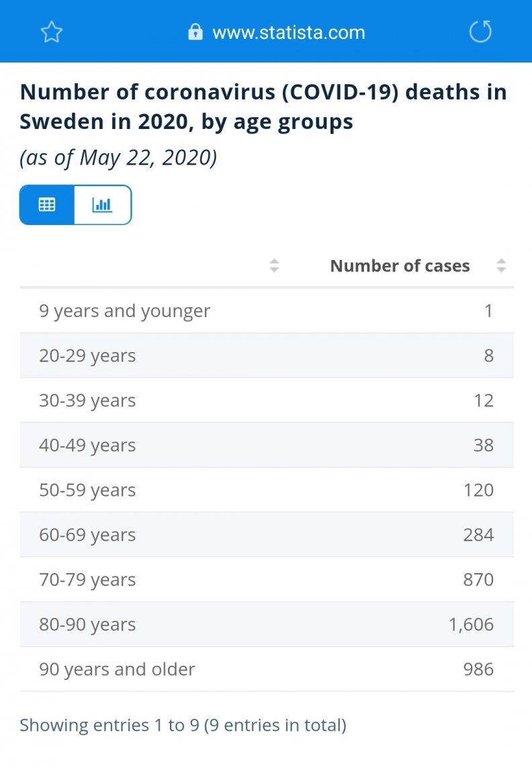
Task: Sort by Number of cases arrows
Action: [501, 266]
